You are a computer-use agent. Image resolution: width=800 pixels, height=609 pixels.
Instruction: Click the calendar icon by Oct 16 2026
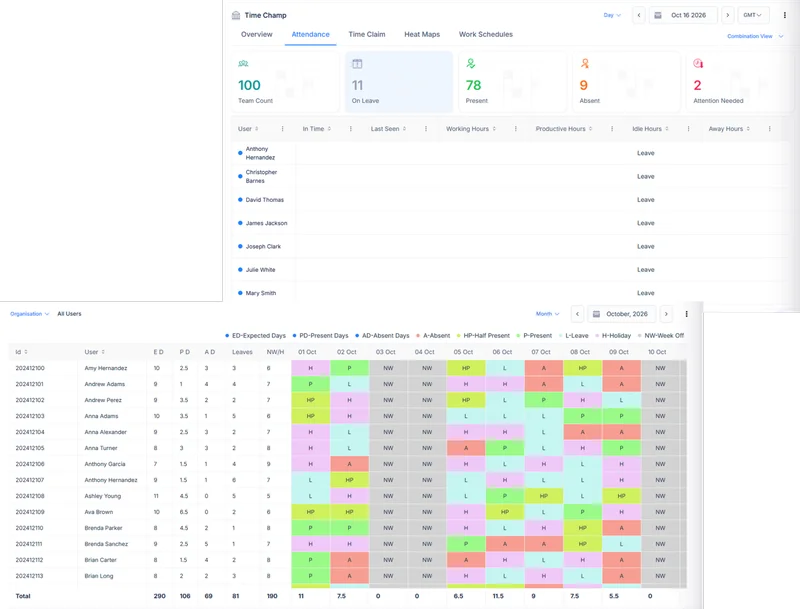[658, 15]
